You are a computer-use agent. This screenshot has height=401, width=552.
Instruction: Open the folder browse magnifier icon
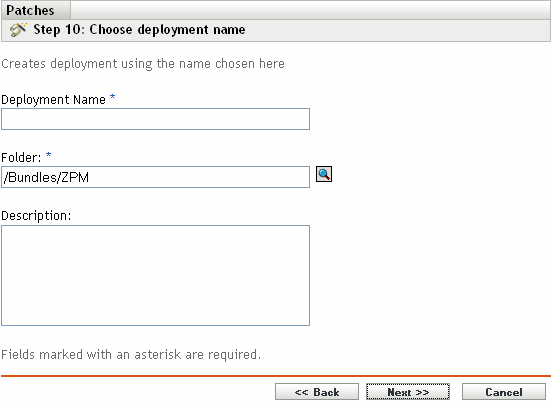click(324, 174)
